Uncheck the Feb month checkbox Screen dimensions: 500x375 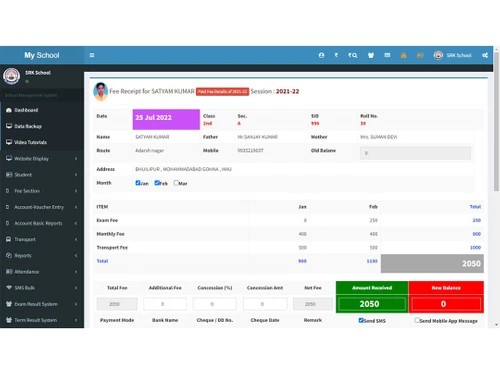tap(157, 183)
